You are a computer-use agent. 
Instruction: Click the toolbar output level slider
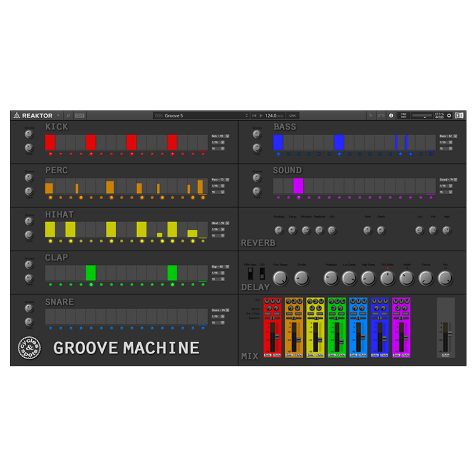(x=422, y=115)
